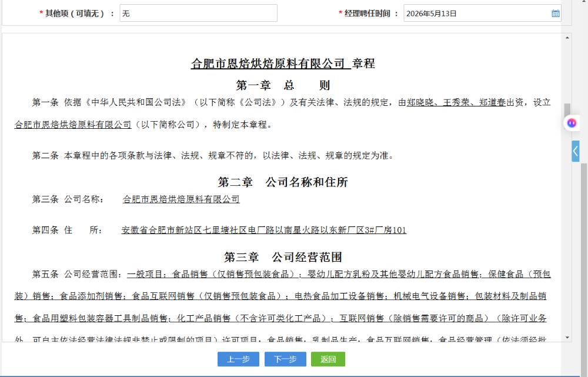Click the title 合肥市恩焙烘焙原料有限公司 章程
Viewport: 588px width, 377px height.
(283, 64)
